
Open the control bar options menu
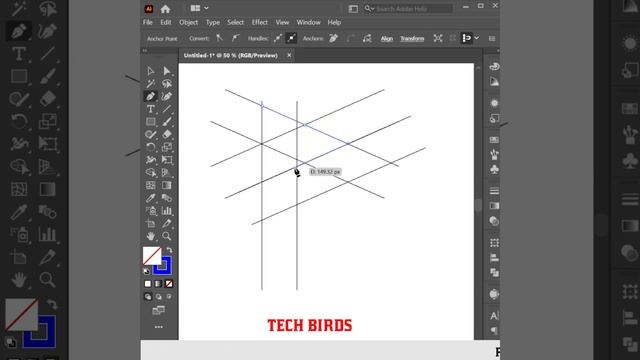(492, 38)
